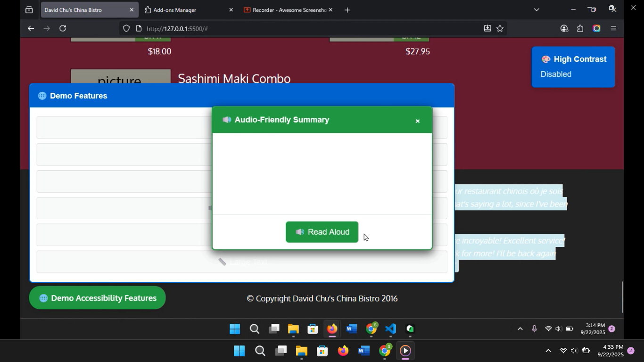Open the 4:33 PM clock and calendar
Image resolution: width=644 pixels, height=362 pixels.
point(611,351)
